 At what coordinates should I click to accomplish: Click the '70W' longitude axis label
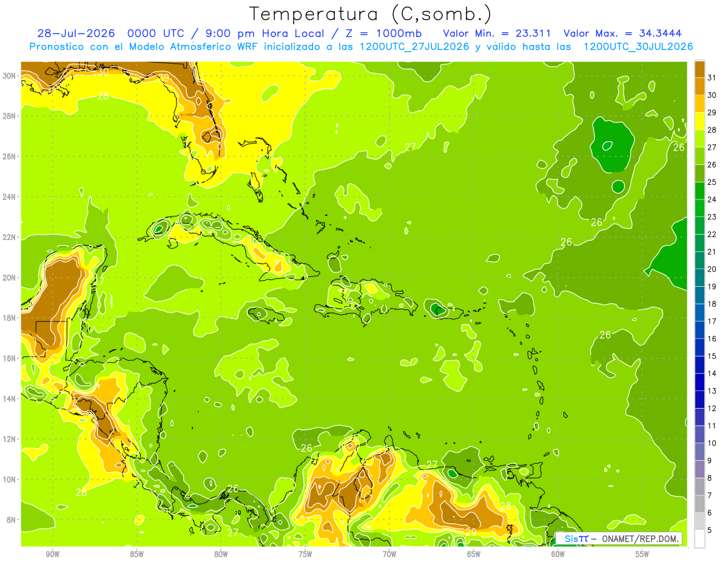click(x=389, y=554)
